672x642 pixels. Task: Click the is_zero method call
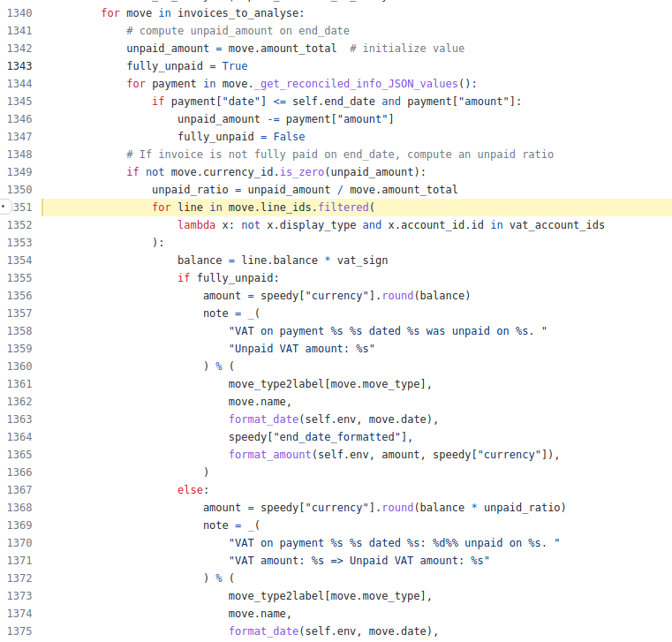point(302,172)
